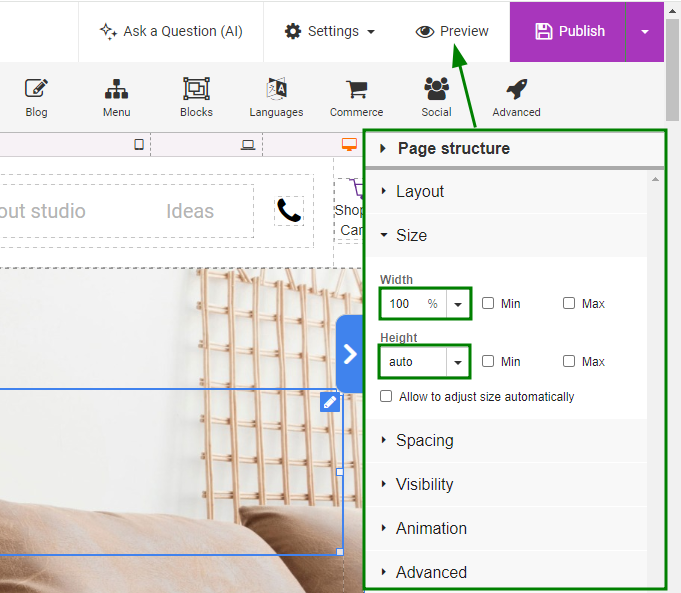The image size is (681, 593).
Task: Open the Social tool
Action: pyautogui.click(x=436, y=98)
